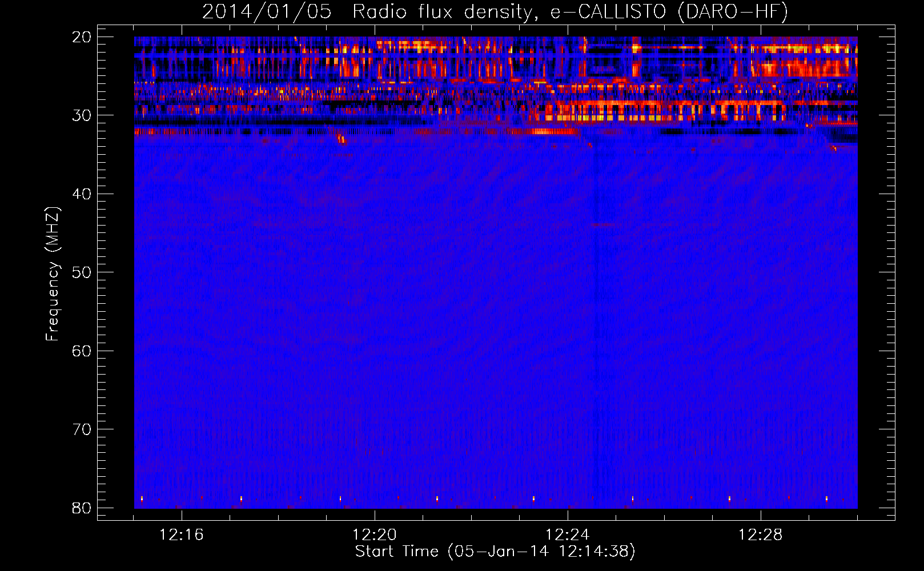Image resolution: width=924 pixels, height=571 pixels.
Task: Click the 70 frequency tick label
Action: click(x=82, y=429)
